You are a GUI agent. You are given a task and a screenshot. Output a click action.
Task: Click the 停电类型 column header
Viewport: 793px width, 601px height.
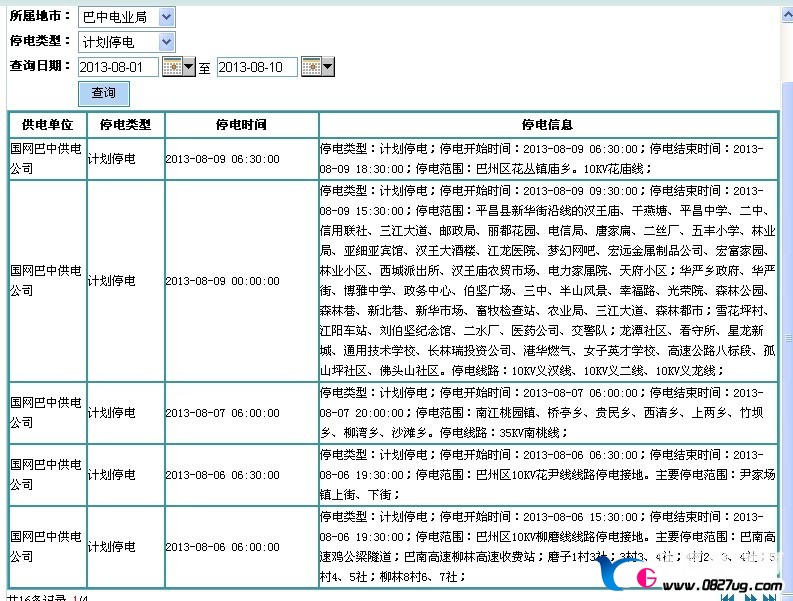[x=125, y=125]
